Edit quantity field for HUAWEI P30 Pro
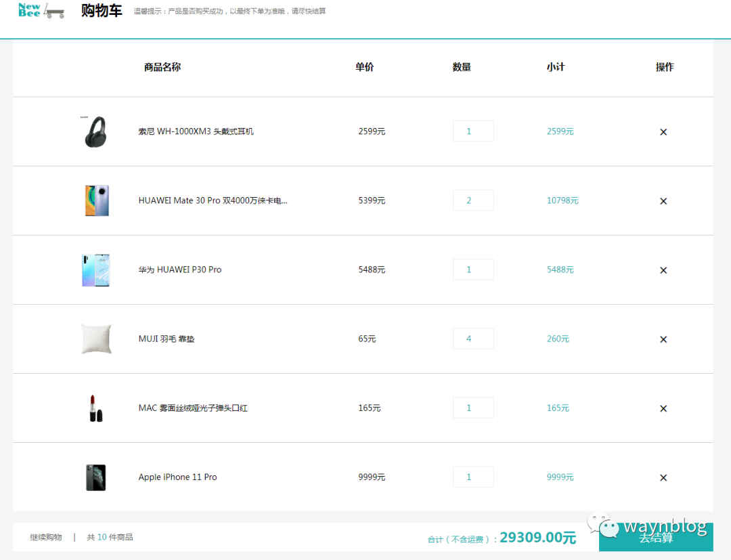The height and width of the screenshot is (560, 731). [473, 269]
